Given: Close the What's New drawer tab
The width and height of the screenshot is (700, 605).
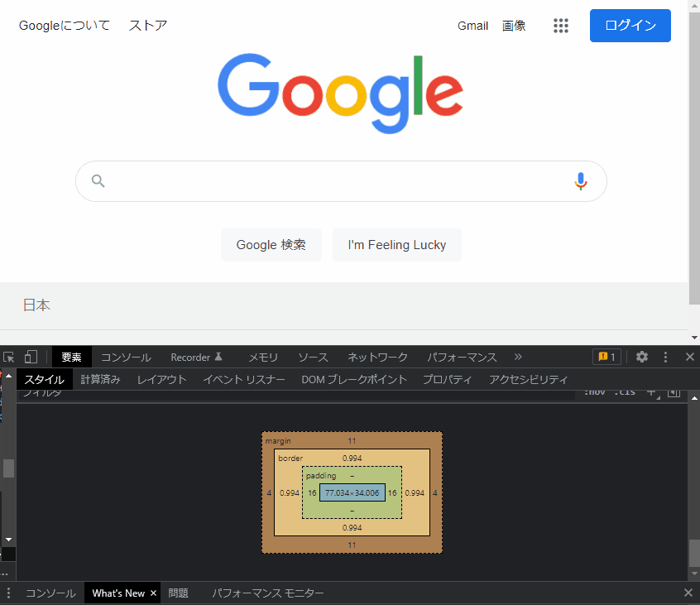Looking at the screenshot, I should (x=154, y=593).
